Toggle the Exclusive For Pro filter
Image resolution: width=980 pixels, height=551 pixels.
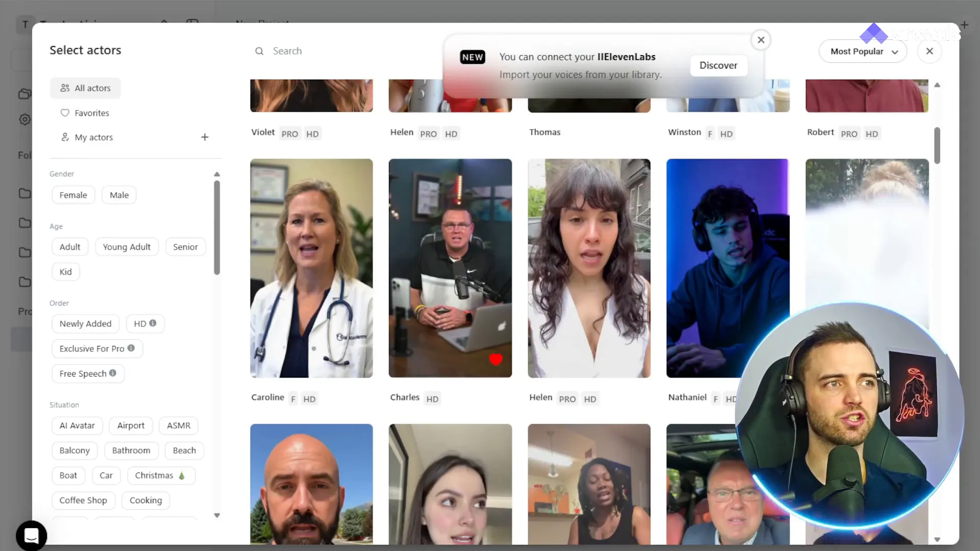tap(97, 349)
